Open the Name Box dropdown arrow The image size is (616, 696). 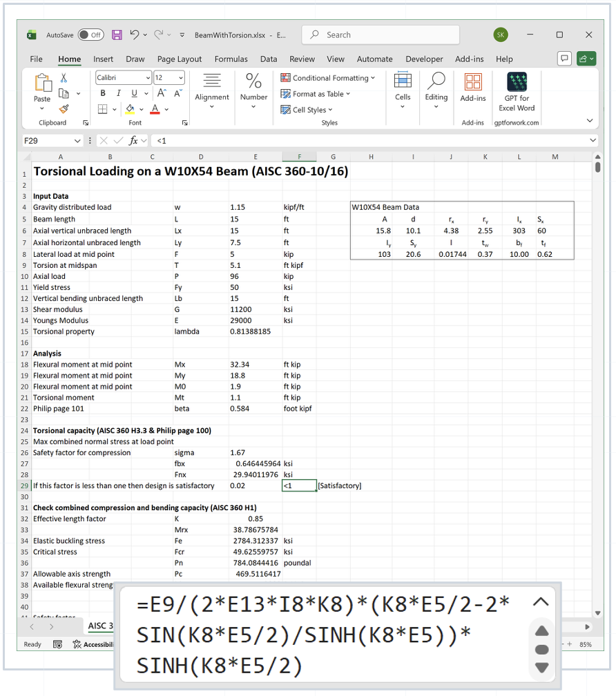point(77,141)
